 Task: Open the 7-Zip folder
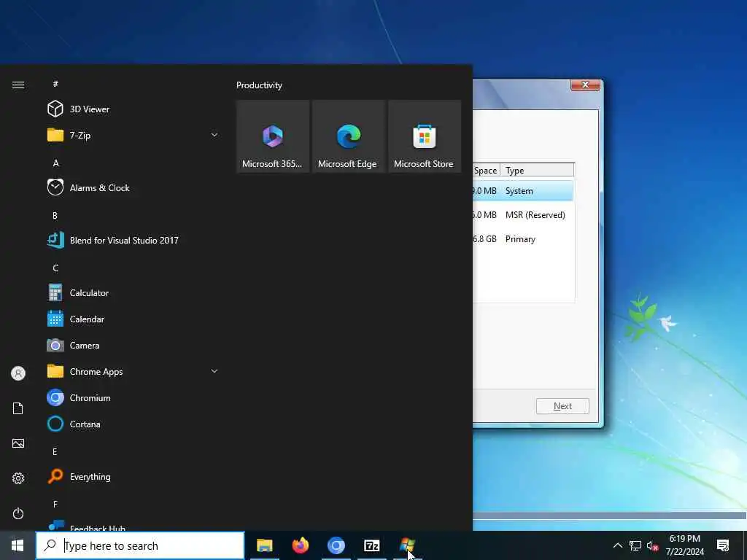coord(133,135)
